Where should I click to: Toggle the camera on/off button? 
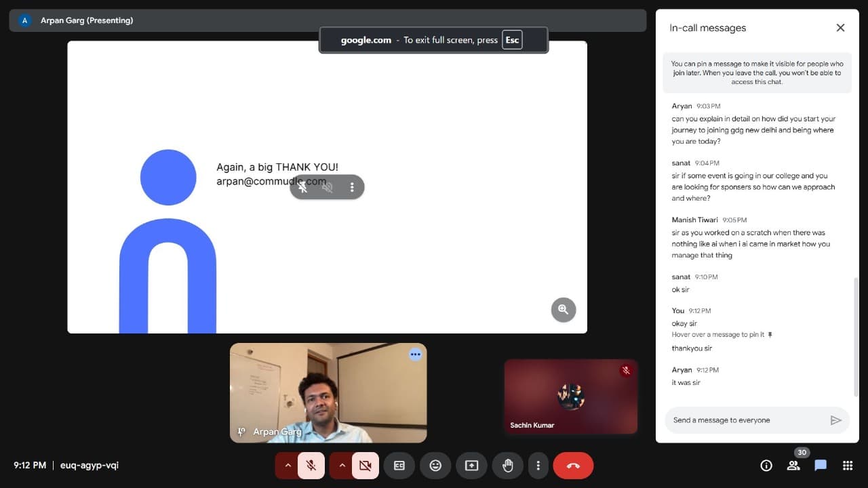pyautogui.click(x=366, y=466)
